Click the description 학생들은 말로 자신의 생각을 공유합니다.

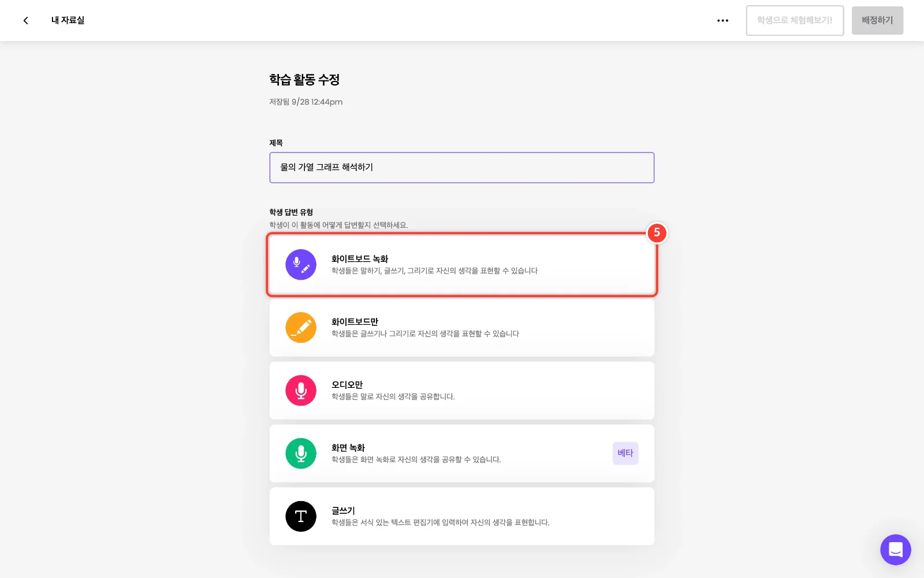click(x=393, y=397)
